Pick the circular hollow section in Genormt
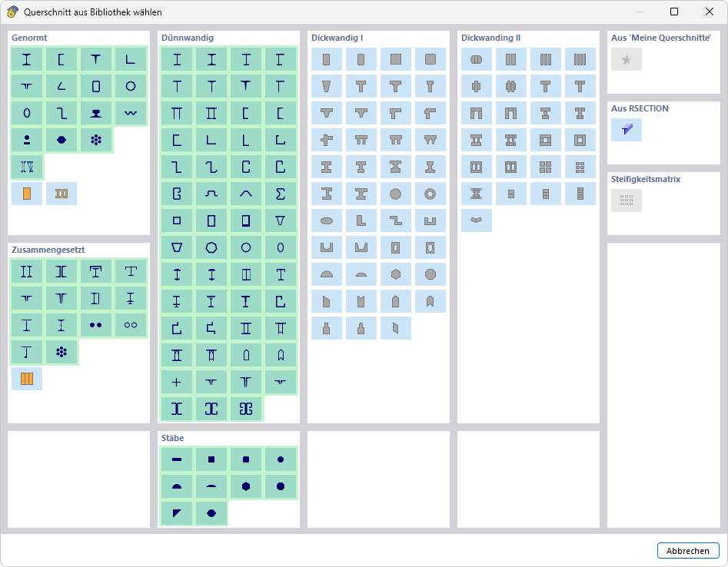Viewport: 728px width, 567px height. tap(131, 86)
